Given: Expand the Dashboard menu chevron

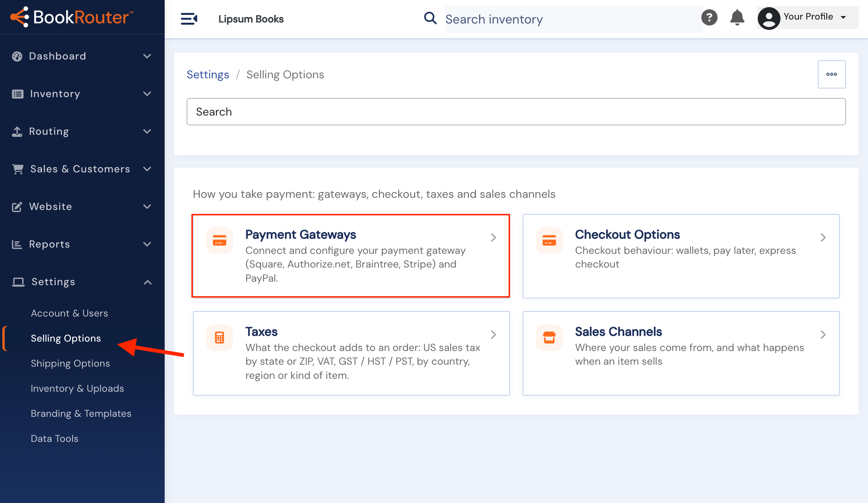Looking at the screenshot, I should 147,56.
